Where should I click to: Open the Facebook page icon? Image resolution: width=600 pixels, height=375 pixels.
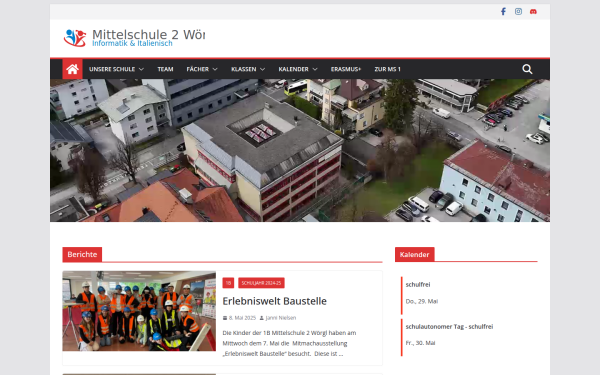click(503, 11)
